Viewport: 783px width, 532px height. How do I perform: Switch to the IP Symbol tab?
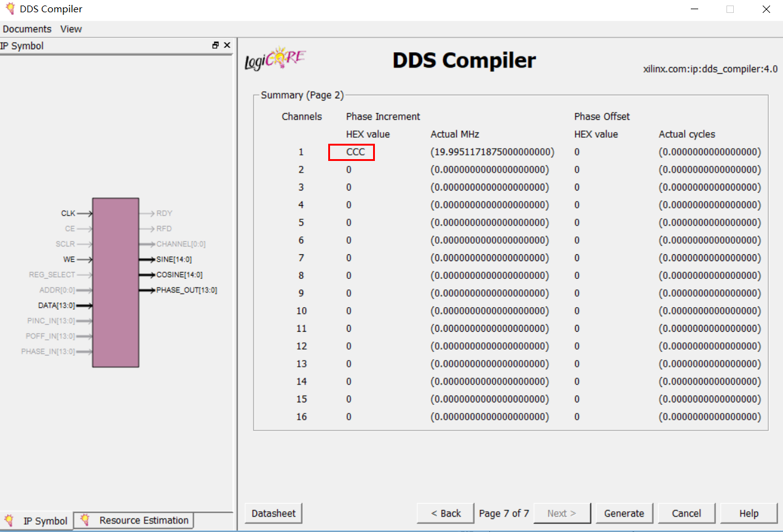[x=45, y=520]
